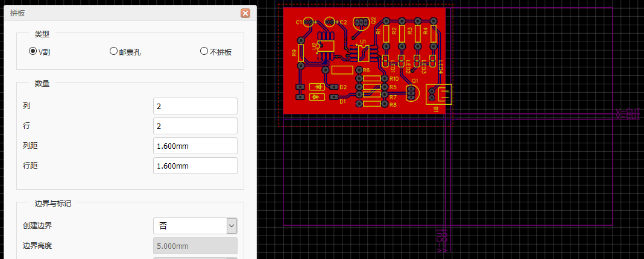Select LED4 on the board
Viewport: 644px width, 259px height.
432,61
